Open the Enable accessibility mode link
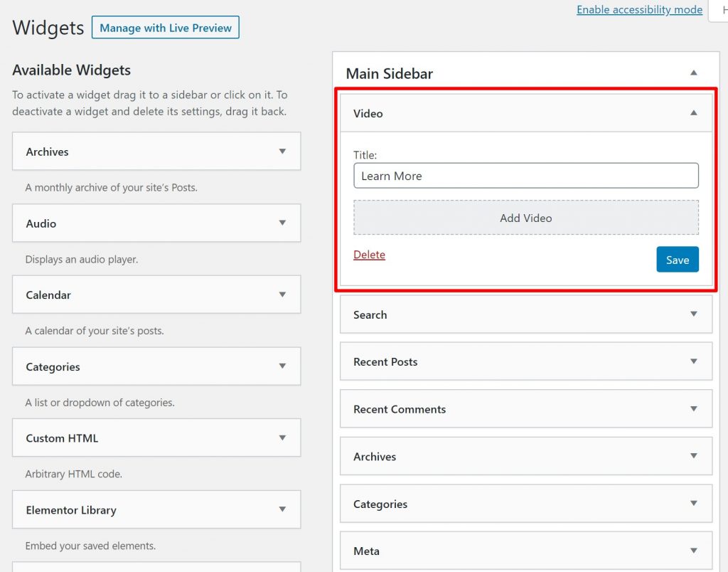The image size is (728, 572). (639, 9)
